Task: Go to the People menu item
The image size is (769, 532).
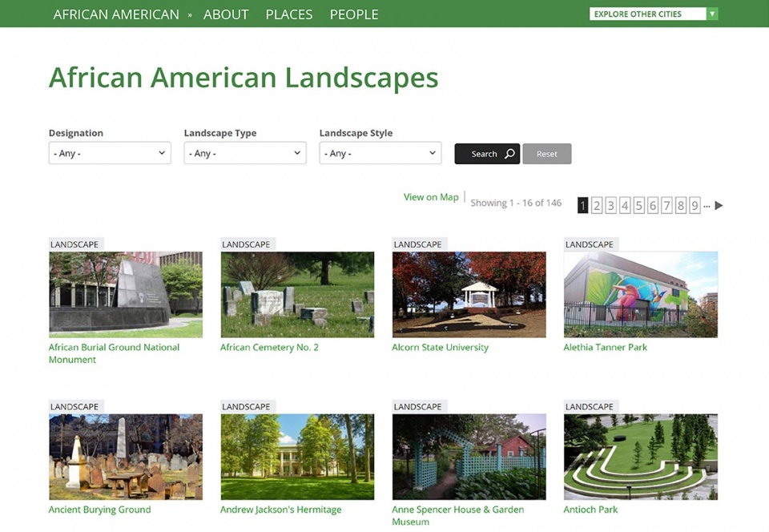Action: 354,14
